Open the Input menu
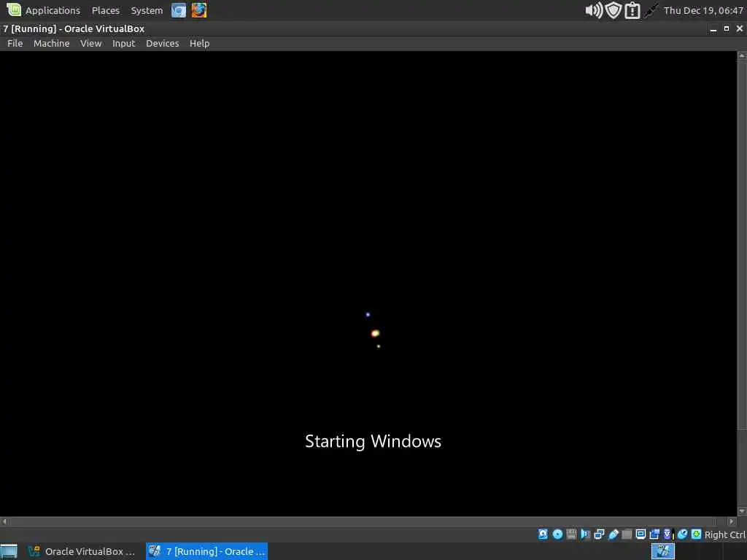 tap(123, 43)
